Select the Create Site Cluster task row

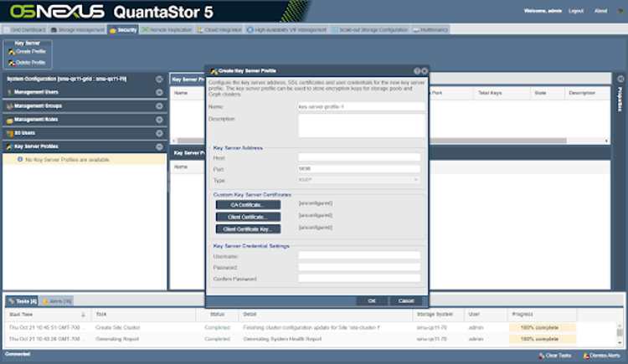pos(311,327)
